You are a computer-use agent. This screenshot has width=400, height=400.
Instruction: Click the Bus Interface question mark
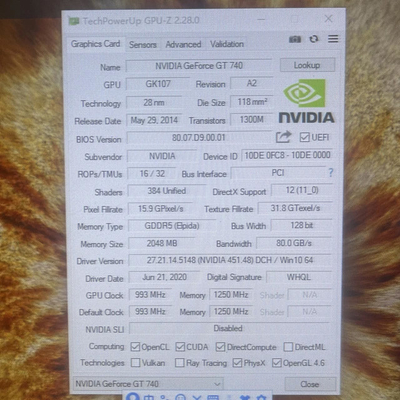pos(330,172)
